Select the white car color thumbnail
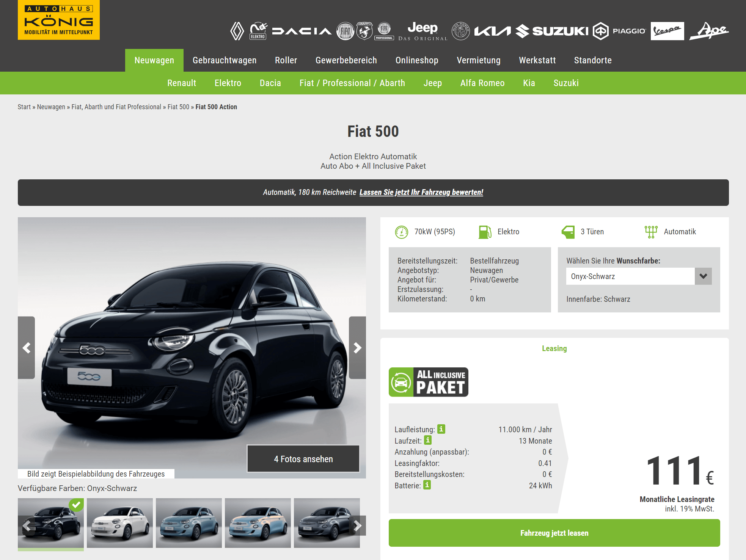This screenshot has height=560, width=746. (120, 523)
